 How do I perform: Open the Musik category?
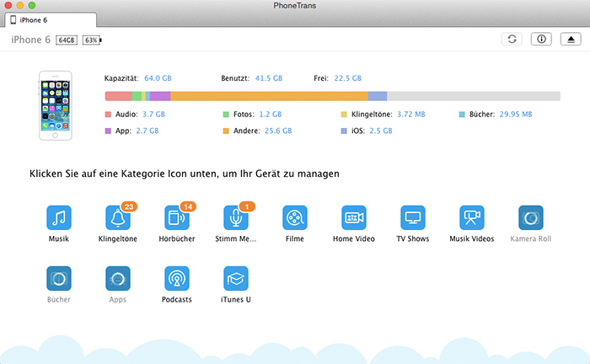coord(59,217)
